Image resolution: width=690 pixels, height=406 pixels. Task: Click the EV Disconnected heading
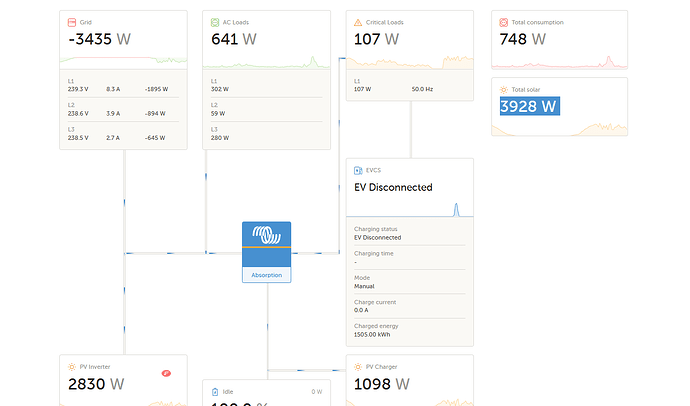pyautogui.click(x=393, y=187)
